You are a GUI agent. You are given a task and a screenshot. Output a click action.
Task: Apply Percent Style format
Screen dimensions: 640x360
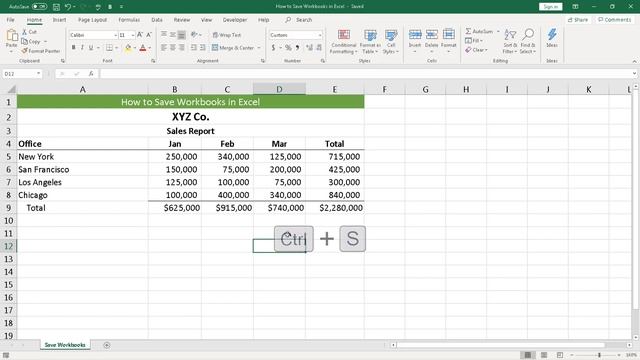point(288,48)
